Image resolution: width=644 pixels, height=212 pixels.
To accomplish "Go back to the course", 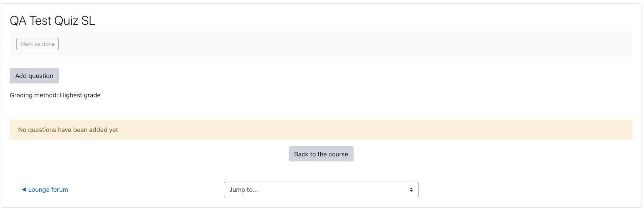I will (321, 154).
